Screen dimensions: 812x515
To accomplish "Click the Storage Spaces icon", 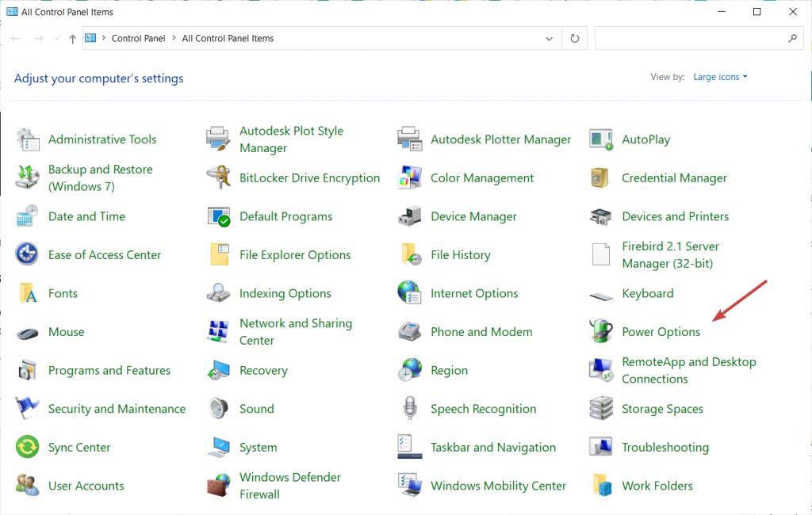I will pos(601,409).
